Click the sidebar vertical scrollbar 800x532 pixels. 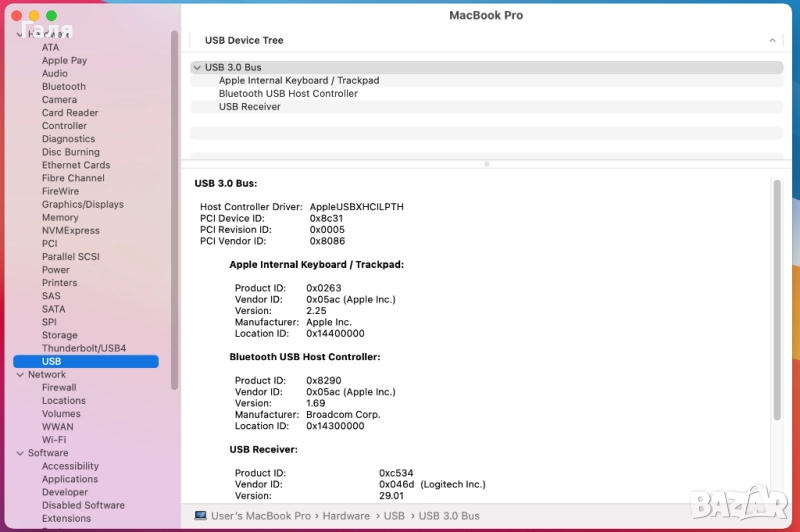(x=175, y=200)
